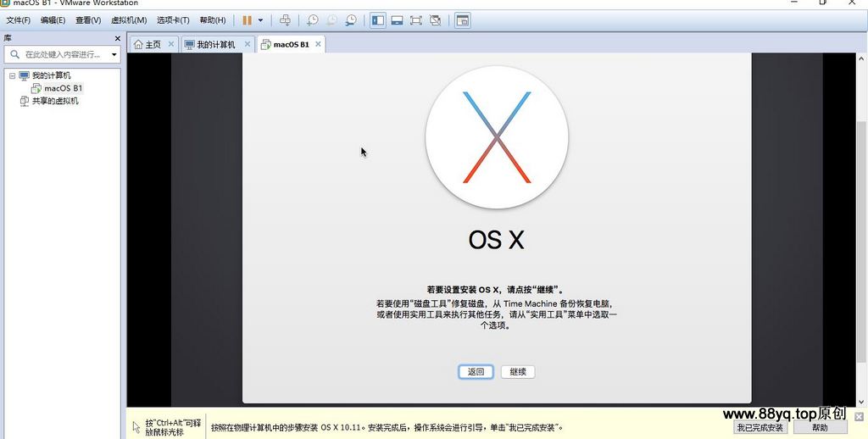Click the console view icon at toolbar end
The image size is (868, 439).
pyautogui.click(x=462, y=20)
